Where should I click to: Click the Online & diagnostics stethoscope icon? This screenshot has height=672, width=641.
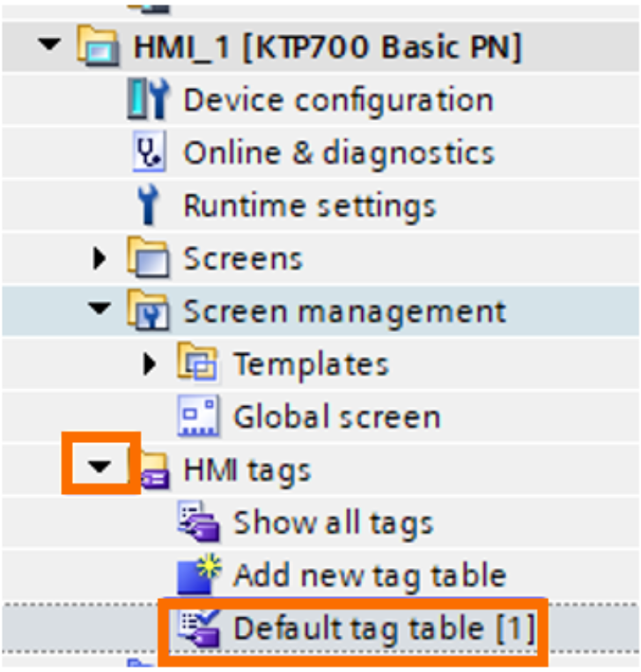(x=149, y=151)
